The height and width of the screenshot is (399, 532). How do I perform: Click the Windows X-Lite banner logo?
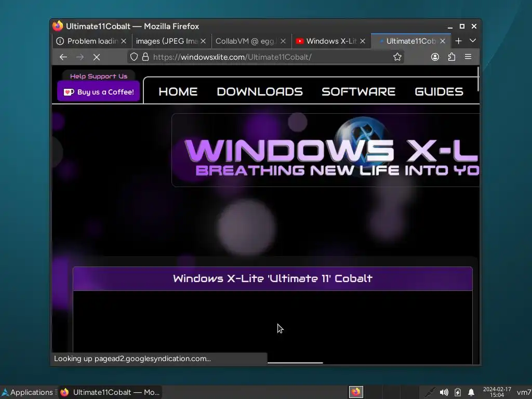(x=326, y=150)
